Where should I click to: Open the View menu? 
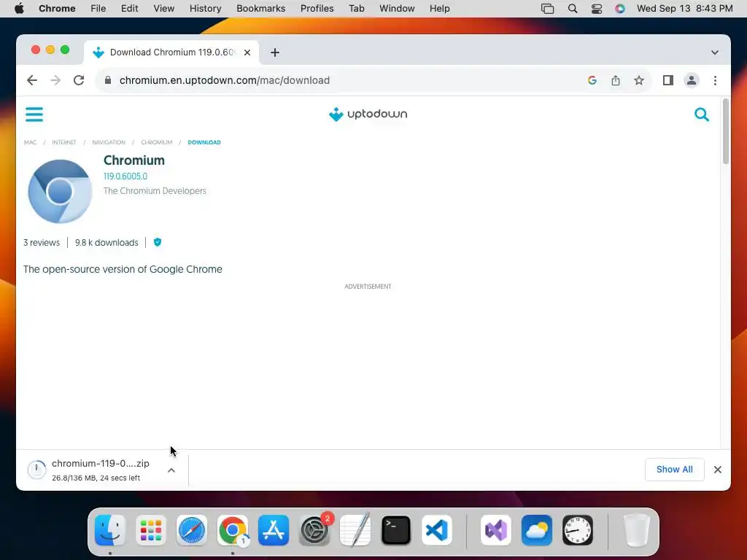[164, 9]
